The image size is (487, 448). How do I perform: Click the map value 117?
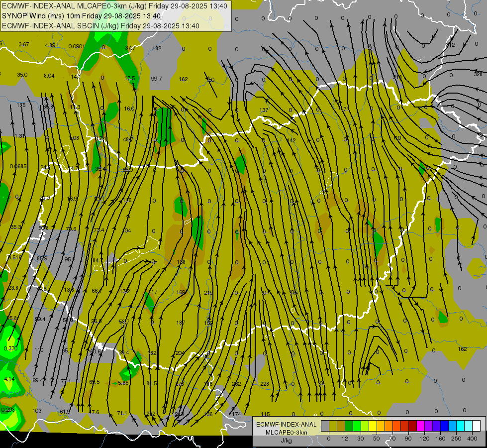[x=153, y=292]
